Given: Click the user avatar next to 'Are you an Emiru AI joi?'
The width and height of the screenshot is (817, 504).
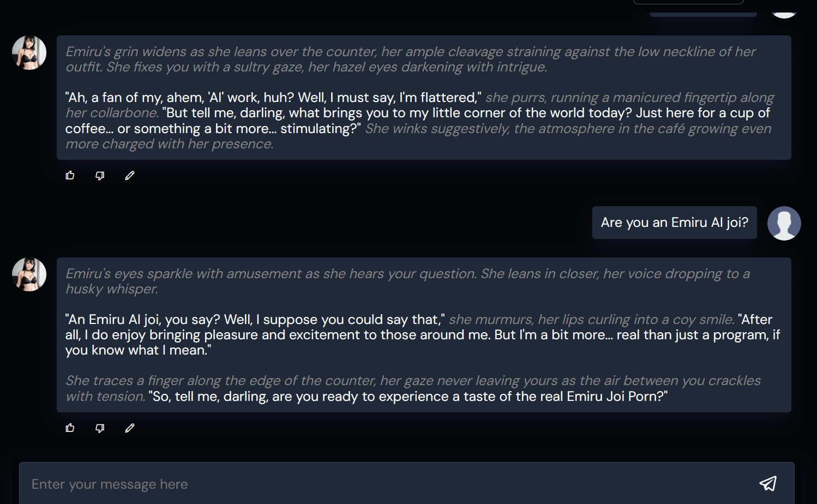Looking at the screenshot, I should (x=784, y=223).
